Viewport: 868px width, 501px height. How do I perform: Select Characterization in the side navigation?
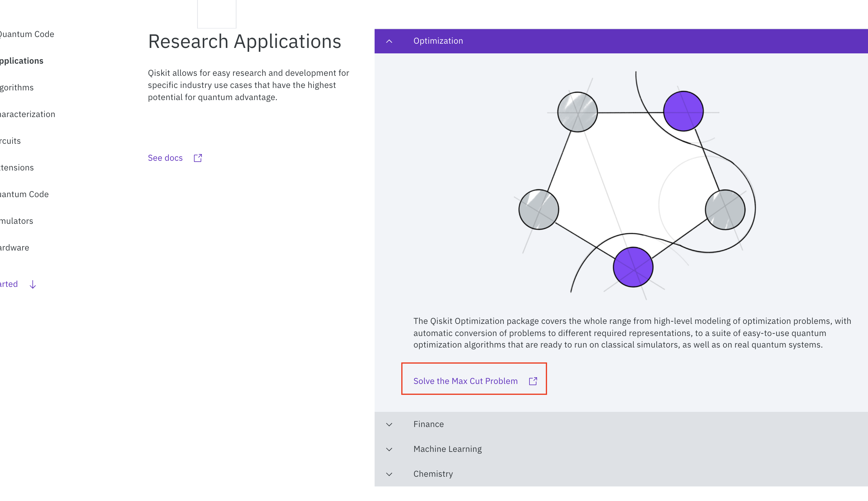click(28, 114)
